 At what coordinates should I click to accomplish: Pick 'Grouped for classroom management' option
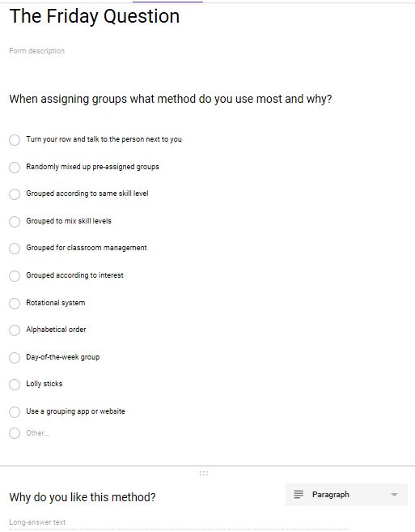(x=15, y=249)
